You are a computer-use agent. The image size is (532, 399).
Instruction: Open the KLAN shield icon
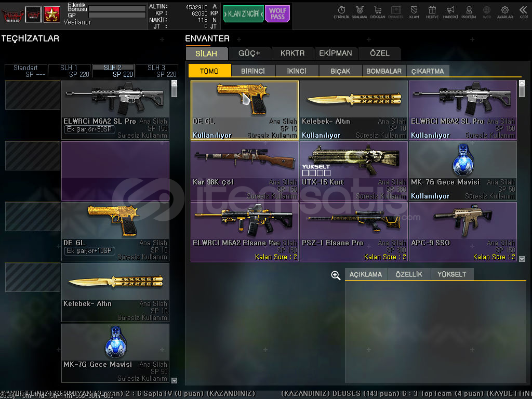coord(414,12)
